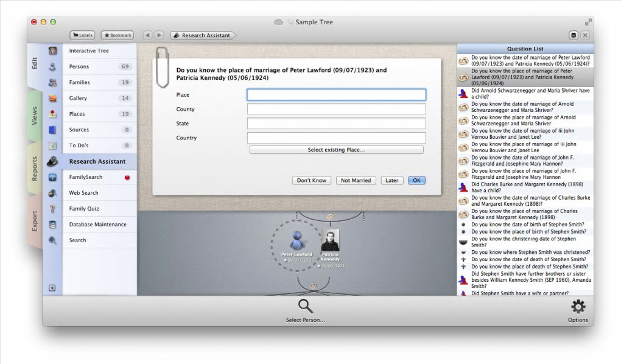Screen dimensions: 621x364
Task: Click the Sources book icon
Action: (x=52, y=130)
